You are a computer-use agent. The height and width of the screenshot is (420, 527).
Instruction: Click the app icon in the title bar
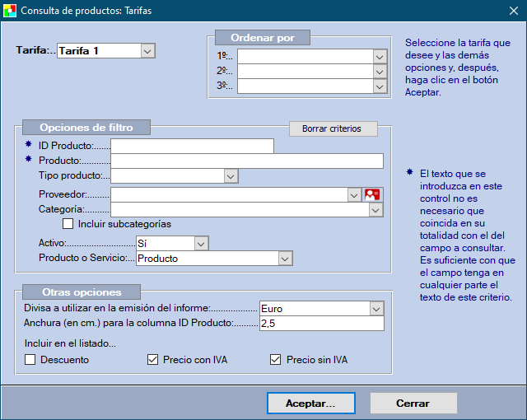(10, 11)
